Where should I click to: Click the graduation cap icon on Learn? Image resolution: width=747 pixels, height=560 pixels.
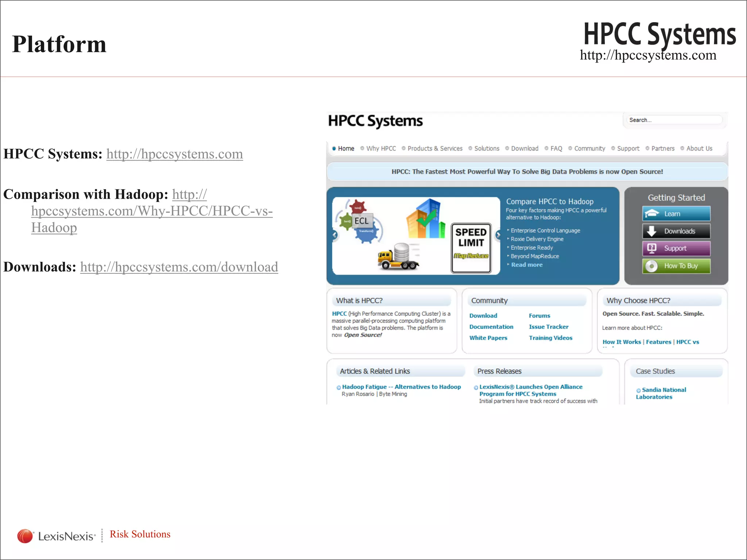[652, 214]
